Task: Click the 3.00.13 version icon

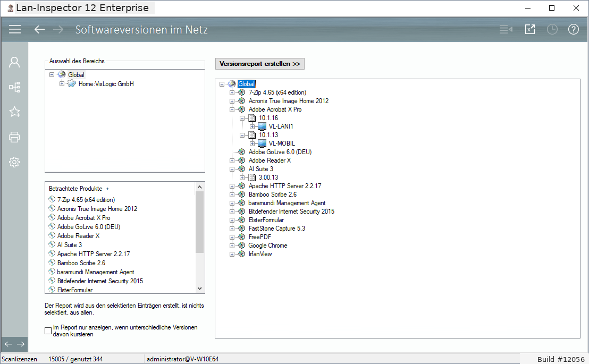Action: click(x=252, y=177)
